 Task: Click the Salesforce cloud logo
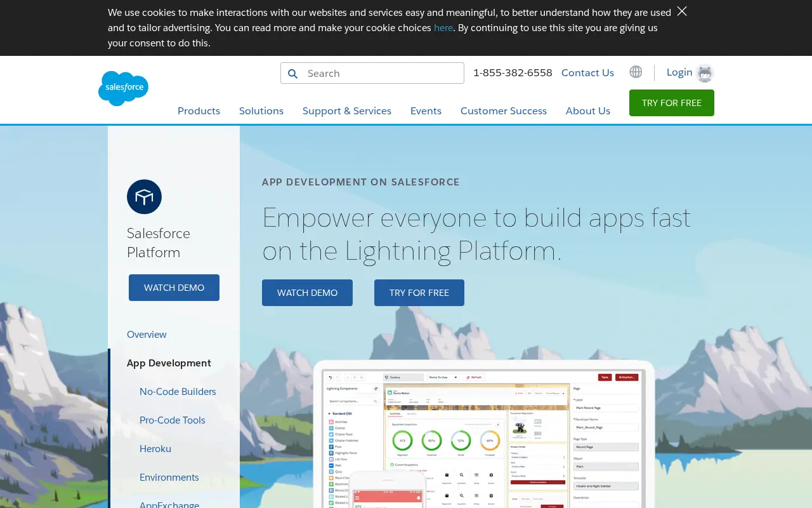[x=123, y=88]
